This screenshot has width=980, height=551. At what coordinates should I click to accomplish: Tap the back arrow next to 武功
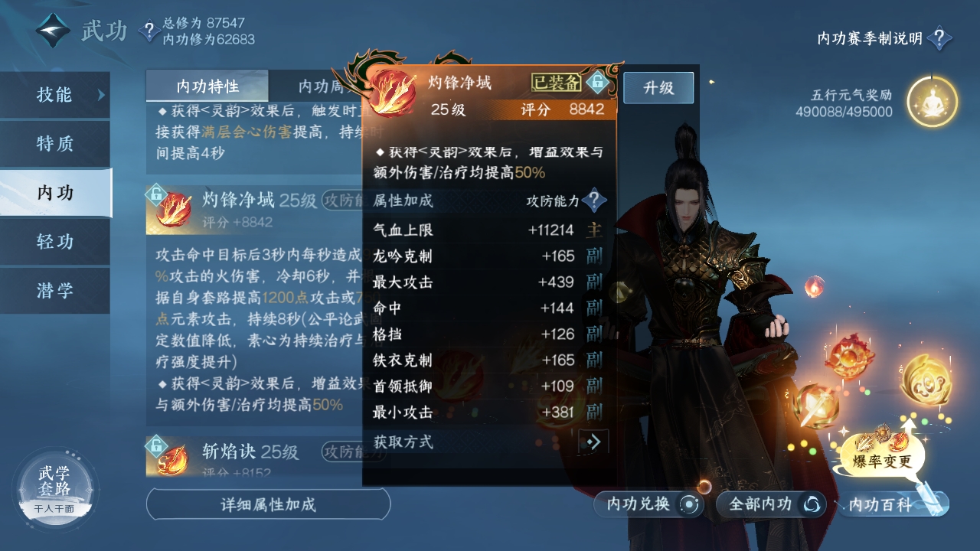click(54, 31)
